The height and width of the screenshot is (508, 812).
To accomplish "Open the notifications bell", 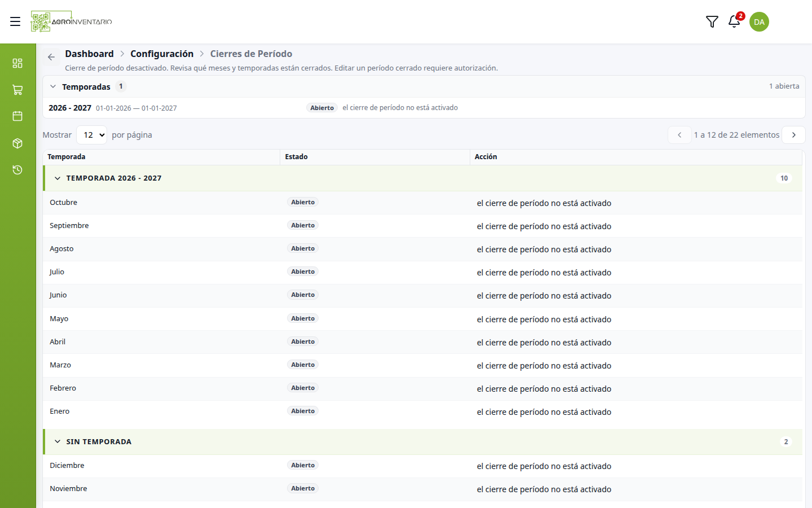I will 734,21.
